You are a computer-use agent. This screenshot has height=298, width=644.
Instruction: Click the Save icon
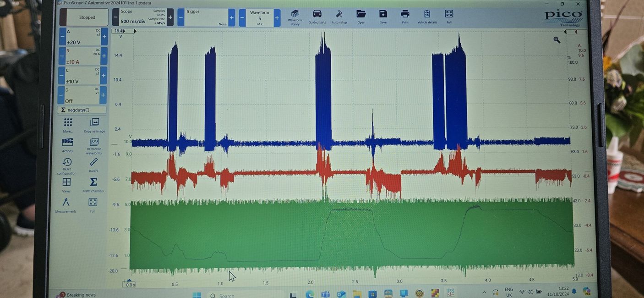point(383,17)
